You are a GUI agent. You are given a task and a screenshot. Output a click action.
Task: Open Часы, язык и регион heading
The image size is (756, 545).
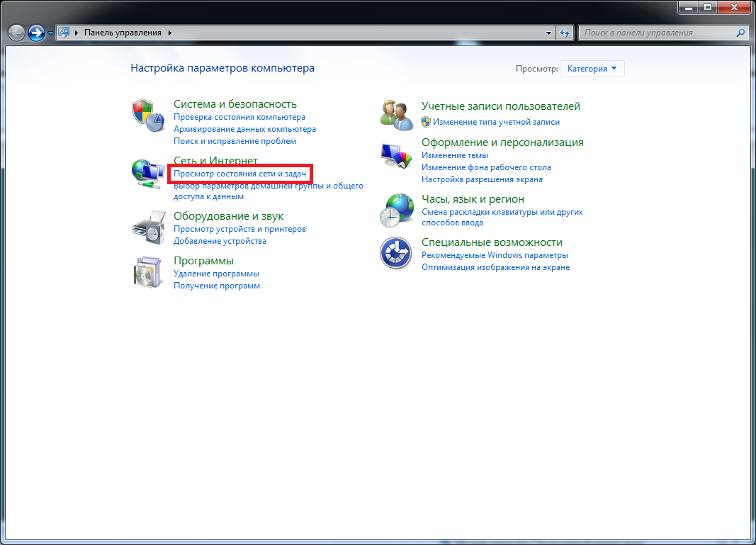(473, 199)
